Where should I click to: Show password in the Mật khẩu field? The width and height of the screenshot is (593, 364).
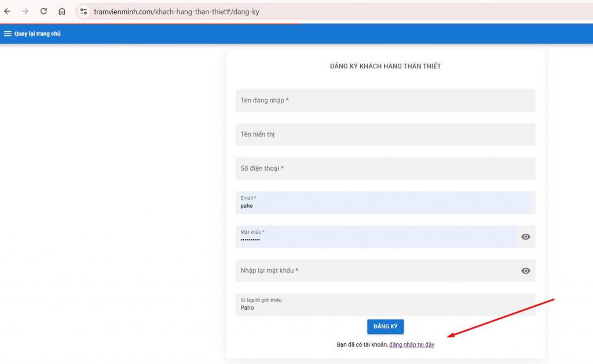(x=525, y=237)
